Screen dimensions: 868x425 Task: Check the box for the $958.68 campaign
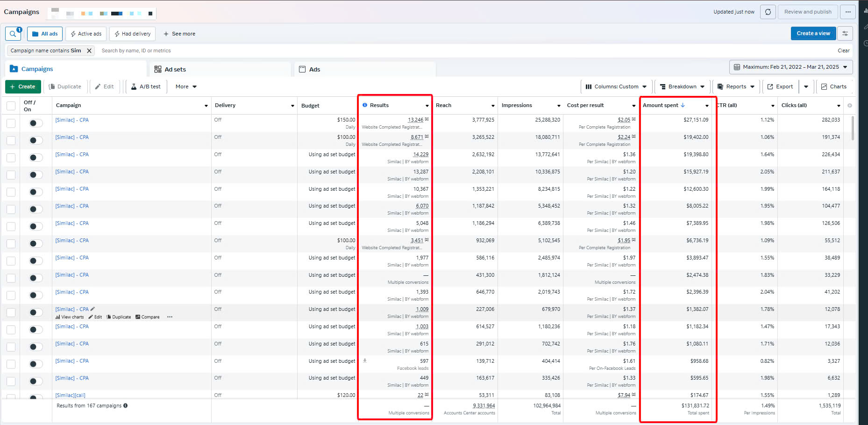pyautogui.click(x=11, y=364)
